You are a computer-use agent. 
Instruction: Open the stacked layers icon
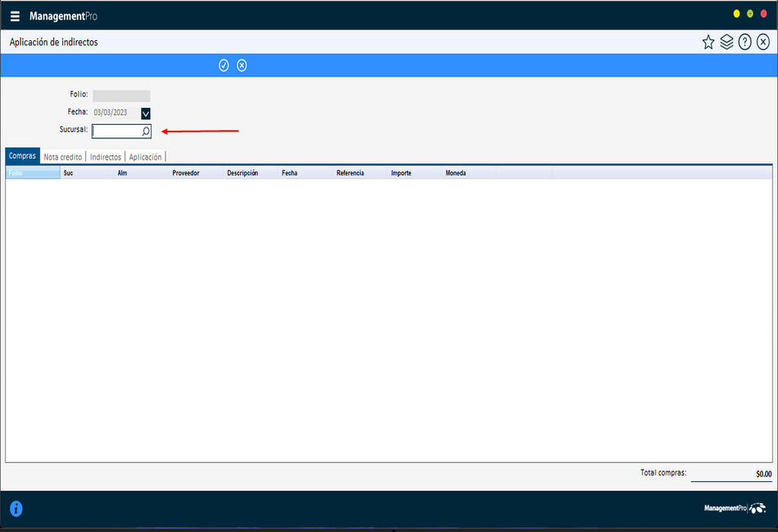click(x=726, y=43)
